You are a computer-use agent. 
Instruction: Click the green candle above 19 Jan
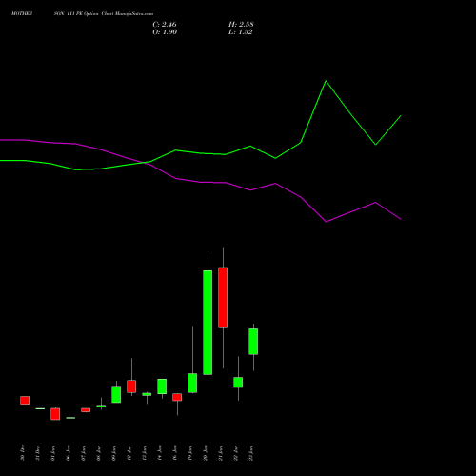192,383
